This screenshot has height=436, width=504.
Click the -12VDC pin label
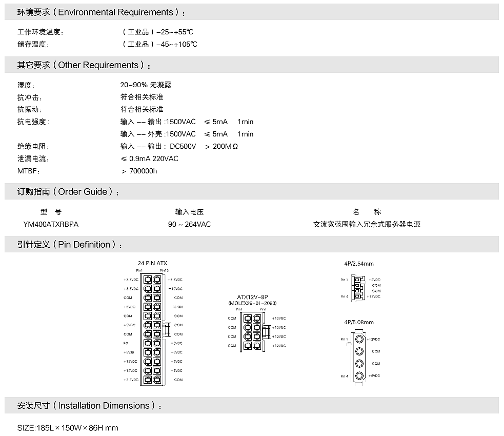(175, 289)
